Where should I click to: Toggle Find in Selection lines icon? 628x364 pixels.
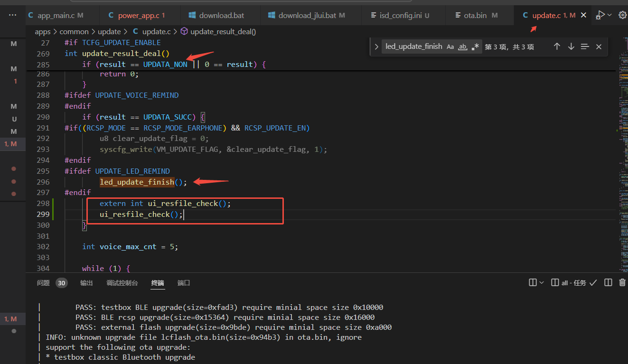pyautogui.click(x=585, y=47)
